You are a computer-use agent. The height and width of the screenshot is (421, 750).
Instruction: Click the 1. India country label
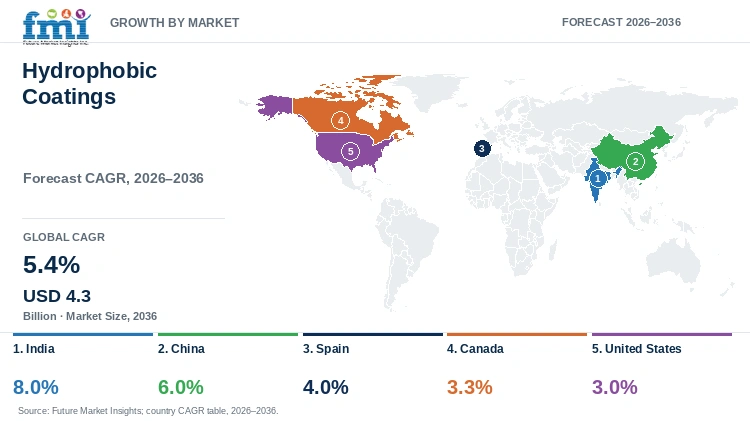[34, 349]
